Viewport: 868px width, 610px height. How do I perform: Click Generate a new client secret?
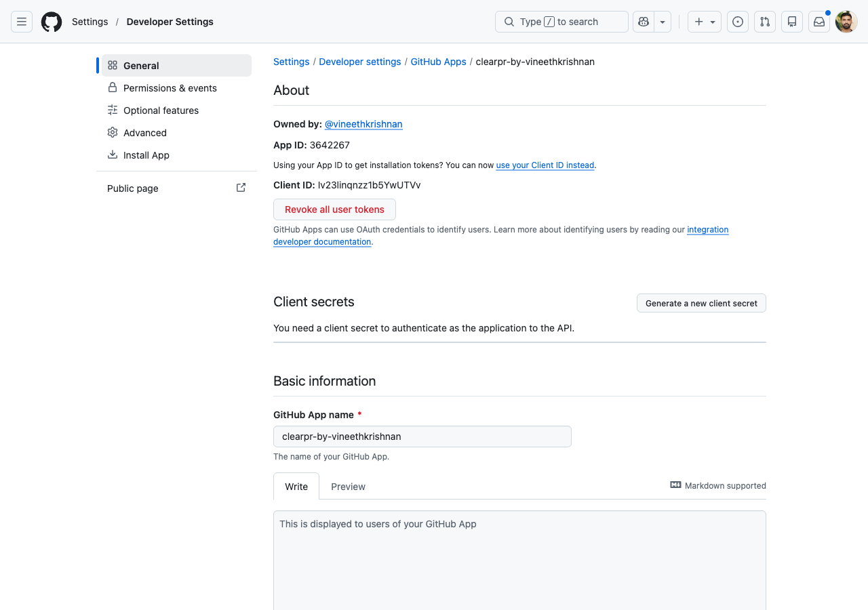701,303
